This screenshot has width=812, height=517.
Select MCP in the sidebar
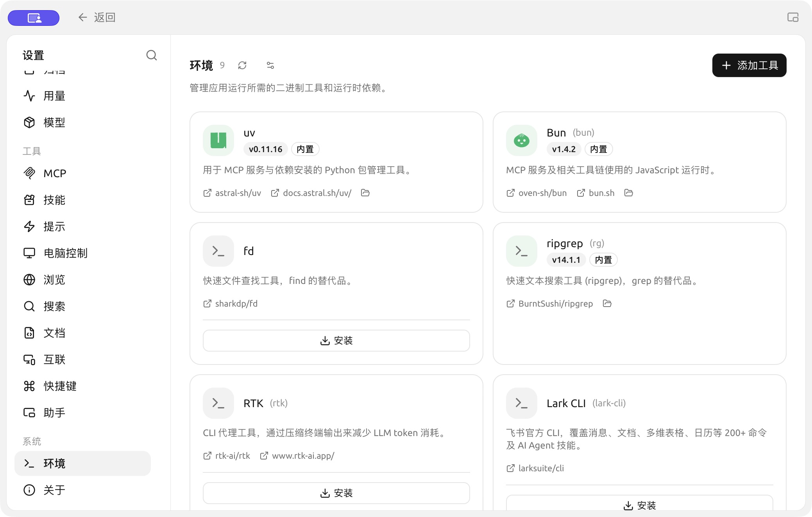pyautogui.click(x=82, y=173)
